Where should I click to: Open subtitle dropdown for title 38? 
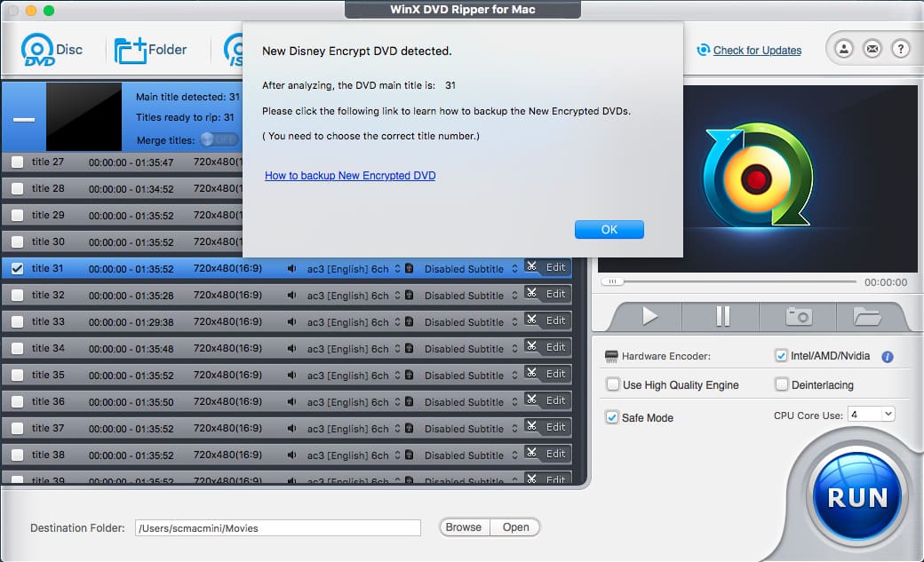point(514,455)
